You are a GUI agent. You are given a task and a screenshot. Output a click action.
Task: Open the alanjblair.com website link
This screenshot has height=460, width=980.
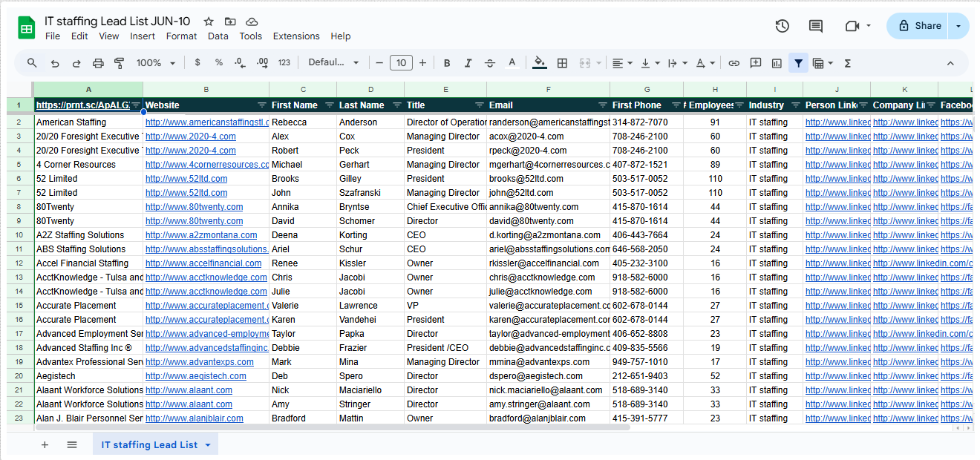195,418
